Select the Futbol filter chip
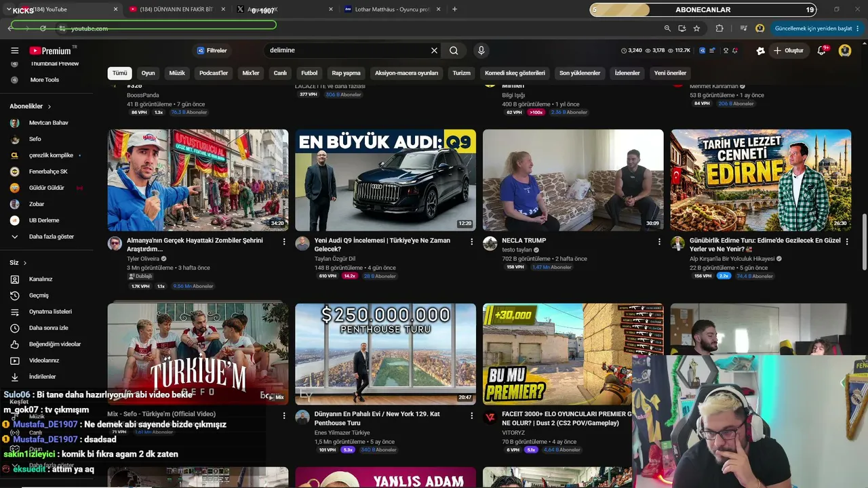The width and height of the screenshot is (868, 488). tap(309, 73)
